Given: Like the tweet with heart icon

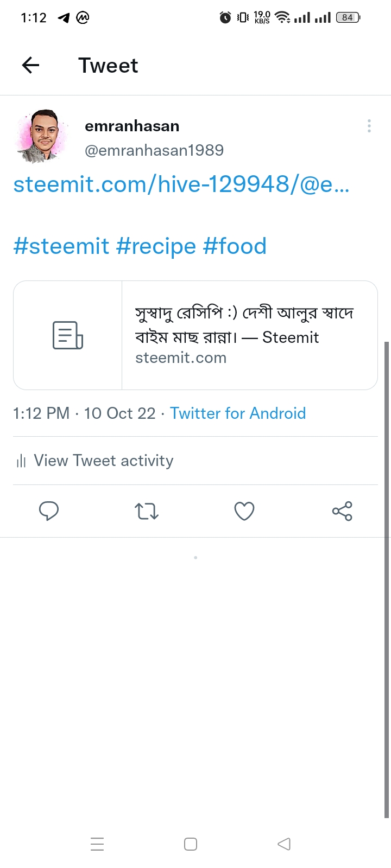Looking at the screenshot, I should 244,511.
